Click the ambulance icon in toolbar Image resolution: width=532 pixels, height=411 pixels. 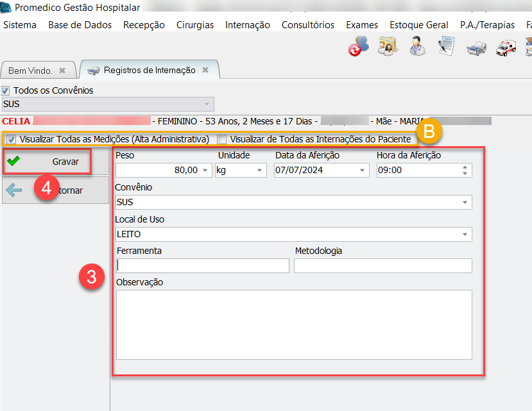pyautogui.click(x=505, y=47)
